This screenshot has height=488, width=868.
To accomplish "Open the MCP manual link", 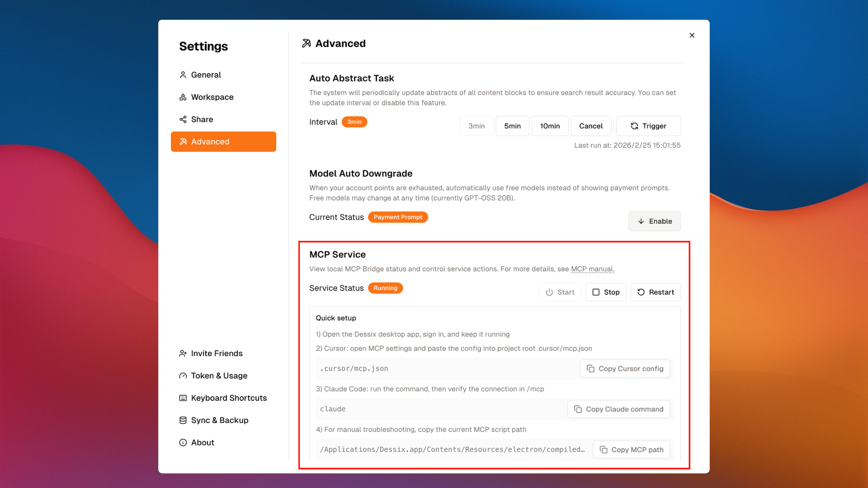I will (593, 269).
